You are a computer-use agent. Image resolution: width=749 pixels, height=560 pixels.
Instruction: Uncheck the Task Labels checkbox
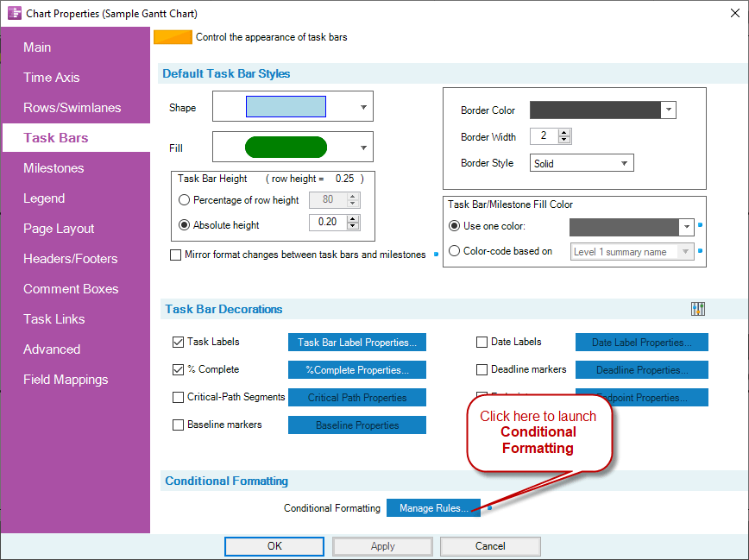(x=178, y=342)
